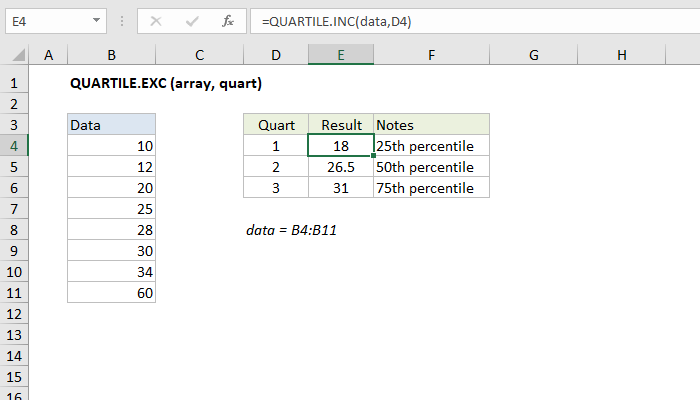Click the Data header cell

(112, 125)
